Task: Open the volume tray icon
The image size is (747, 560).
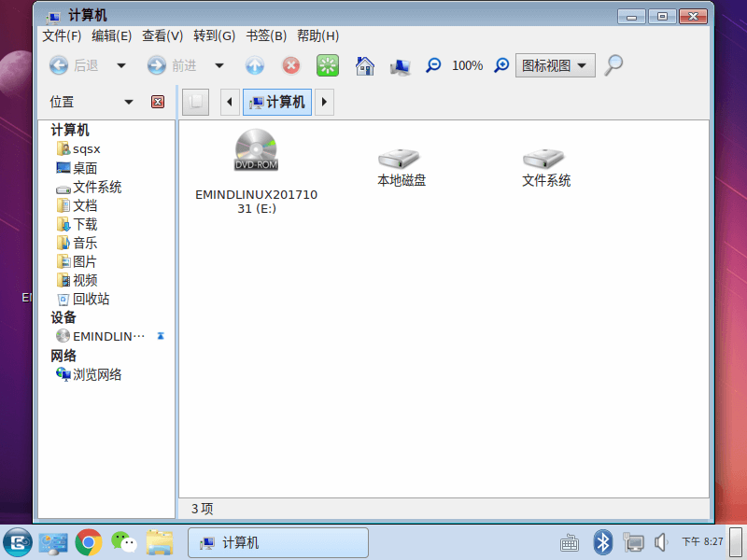Action: pos(661,542)
